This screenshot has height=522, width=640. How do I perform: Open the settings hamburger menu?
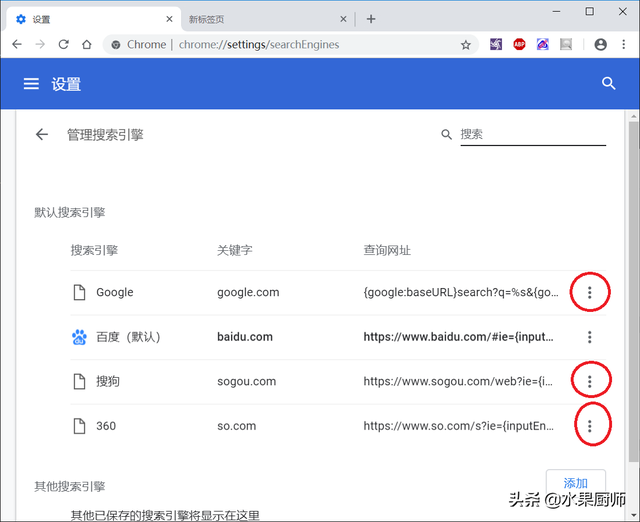click(31, 84)
